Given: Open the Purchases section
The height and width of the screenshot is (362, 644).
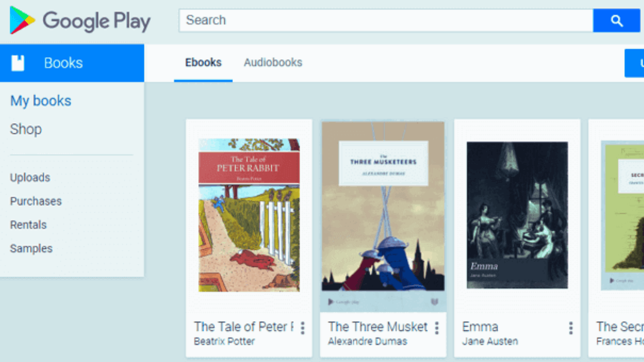Looking at the screenshot, I should click(36, 201).
